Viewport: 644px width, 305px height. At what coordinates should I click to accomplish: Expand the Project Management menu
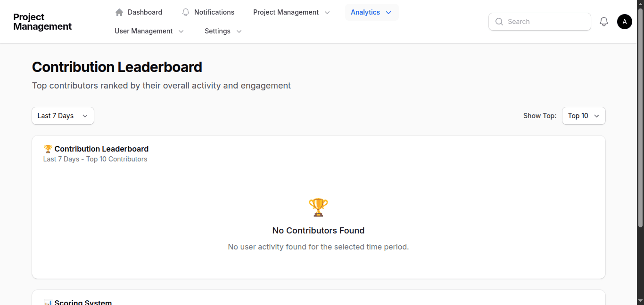tap(291, 12)
